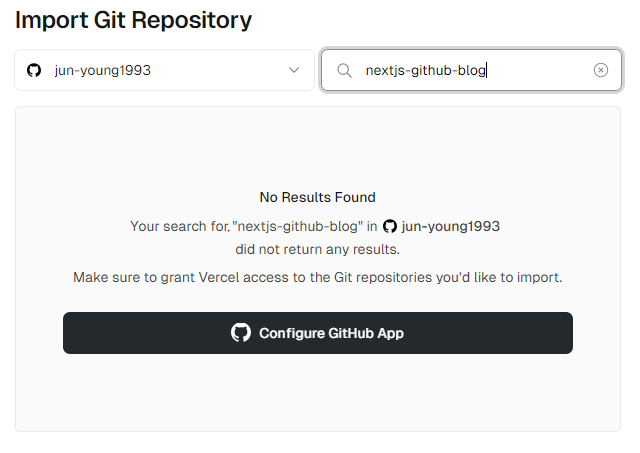This screenshot has width=640, height=453.
Task: Click the "Make sure to grant Vercel access" sentence
Action: (x=318, y=277)
